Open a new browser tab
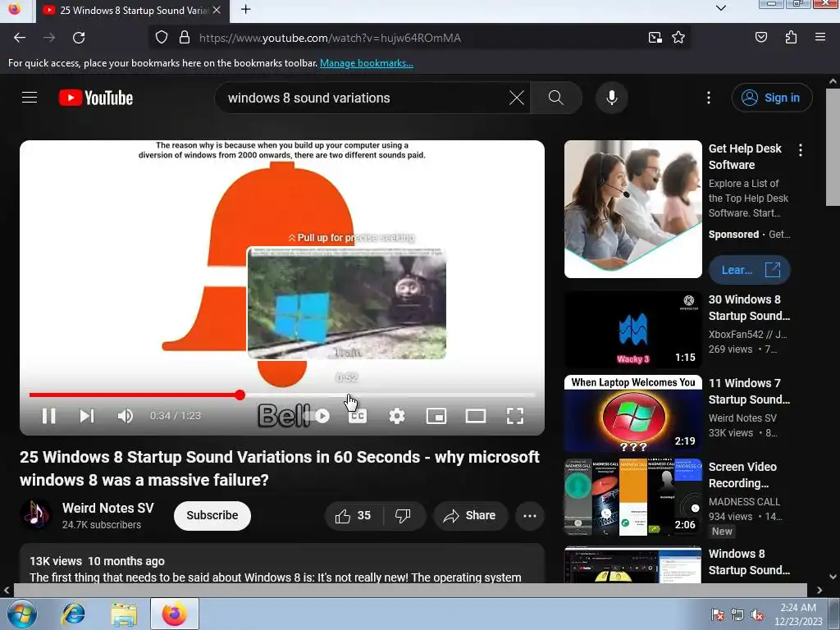840x630 pixels. (246, 10)
